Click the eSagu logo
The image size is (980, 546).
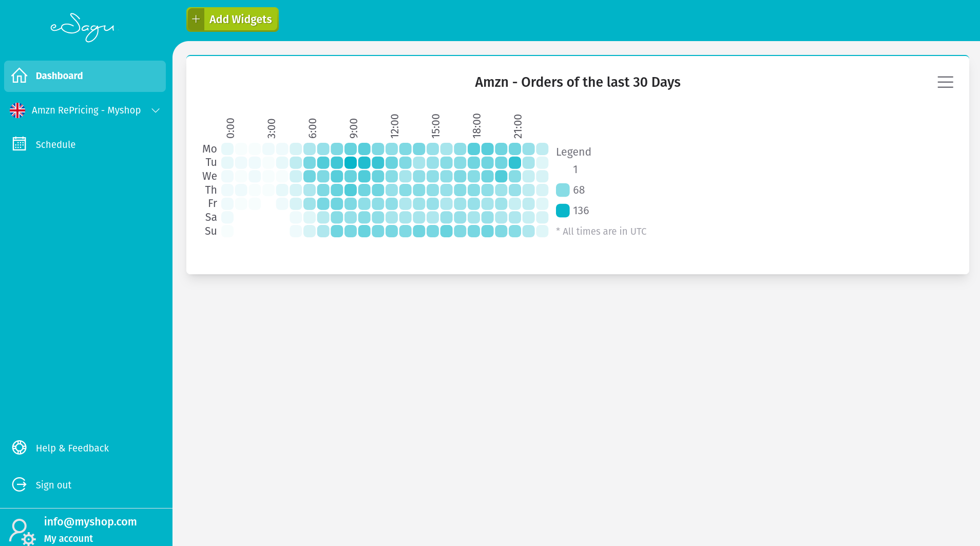(83, 27)
